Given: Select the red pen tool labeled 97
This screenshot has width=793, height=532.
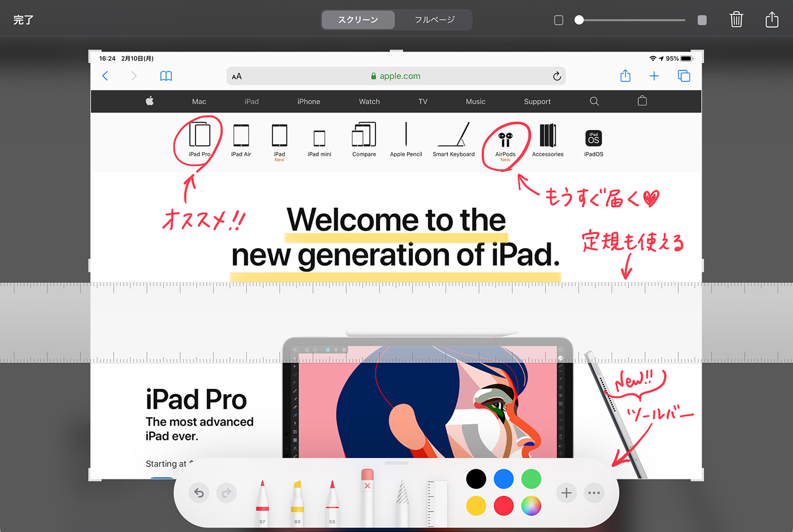Looking at the screenshot, I should click(262, 502).
